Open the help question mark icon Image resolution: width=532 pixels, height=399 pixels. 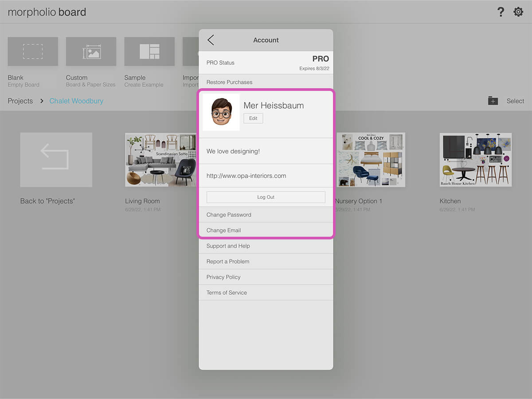click(501, 12)
